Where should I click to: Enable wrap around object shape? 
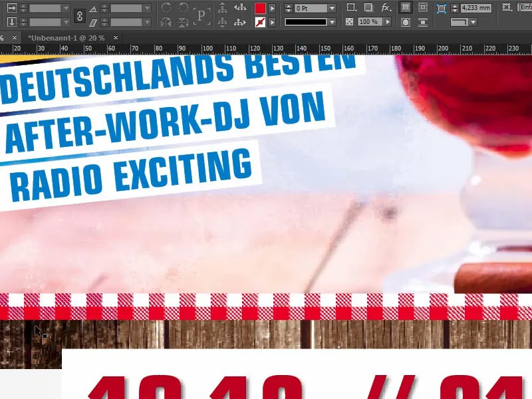[406, 23]
